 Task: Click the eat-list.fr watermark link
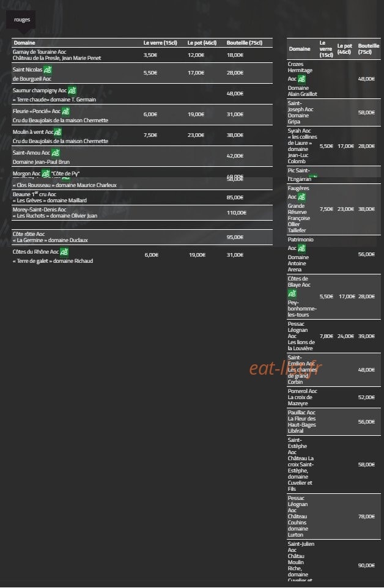point(286,368)
